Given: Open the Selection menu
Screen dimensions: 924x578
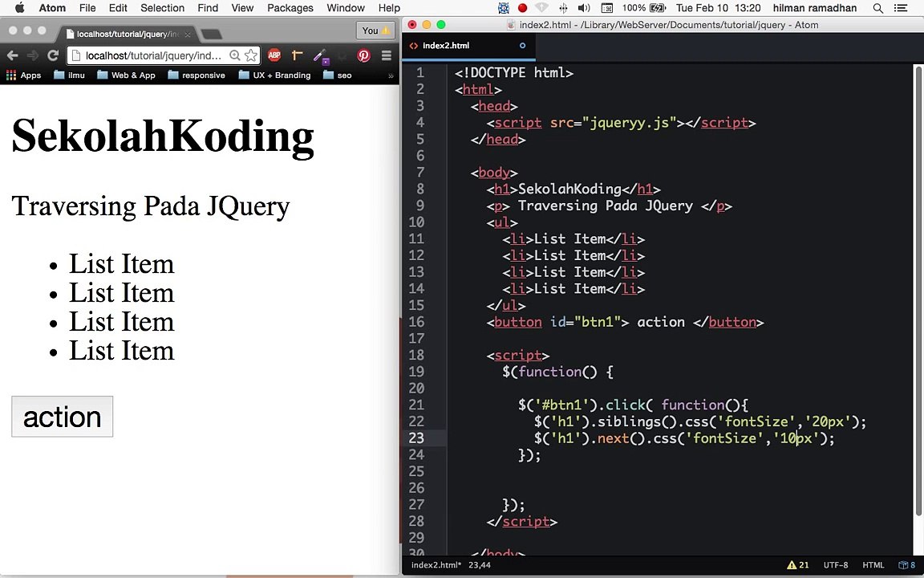Looking at the screenshot, I should tap(162, 8).
